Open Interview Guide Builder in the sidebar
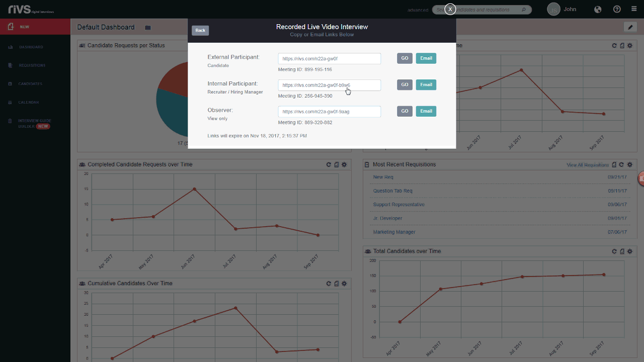Image resolution: width=644 pixels, height=362 pixels. pos(34,124)
